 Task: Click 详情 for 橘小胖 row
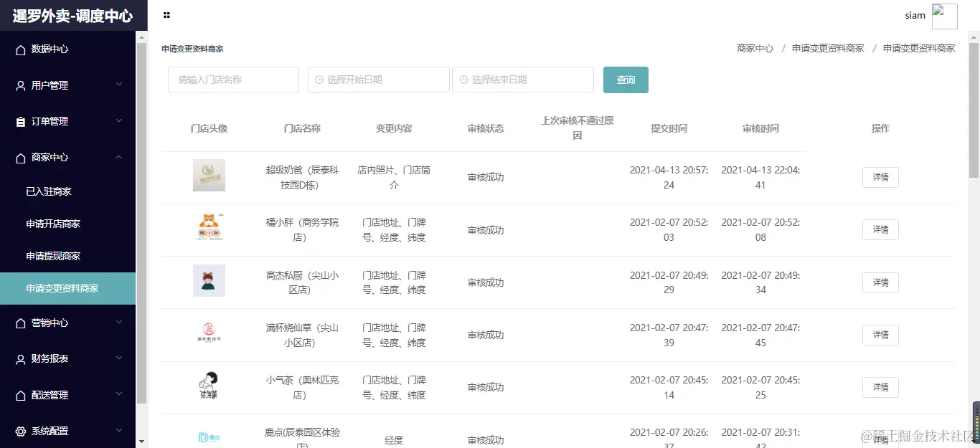tap(880, 229)
